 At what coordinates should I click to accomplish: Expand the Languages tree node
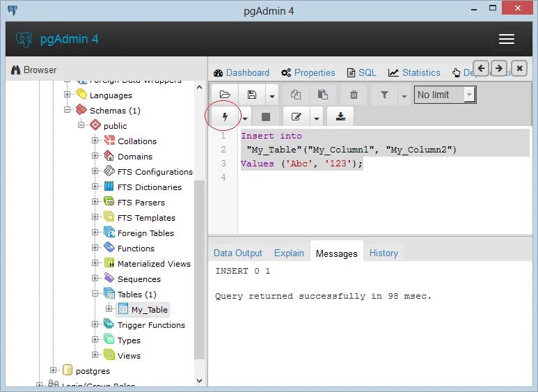[x=68, y=94]
